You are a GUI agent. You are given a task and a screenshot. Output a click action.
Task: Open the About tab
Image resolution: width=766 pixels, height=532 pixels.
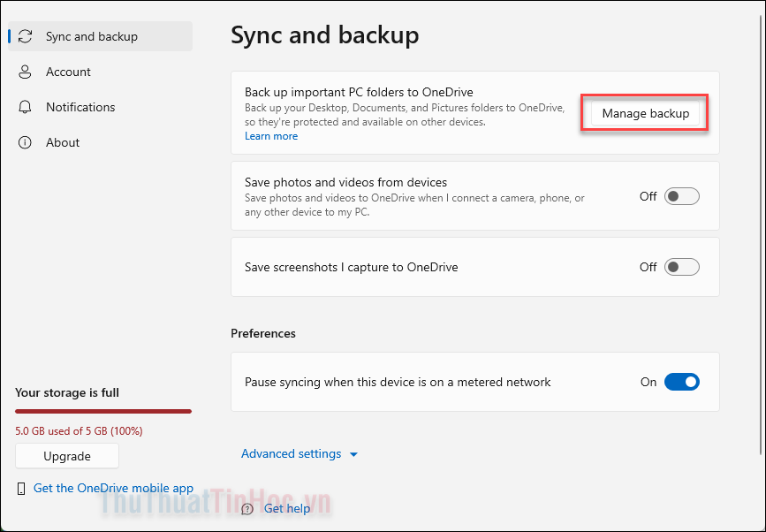(63, 142)
